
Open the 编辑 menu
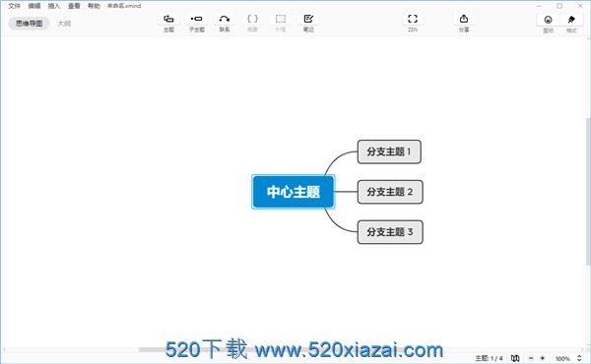pos(34,6)
